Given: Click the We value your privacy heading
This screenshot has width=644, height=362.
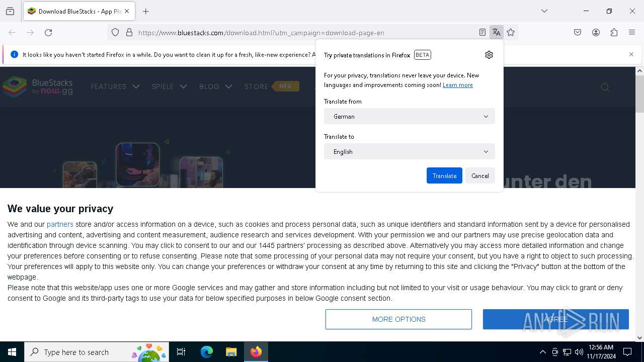Looking at the screenshot, I should pos(60,209).
